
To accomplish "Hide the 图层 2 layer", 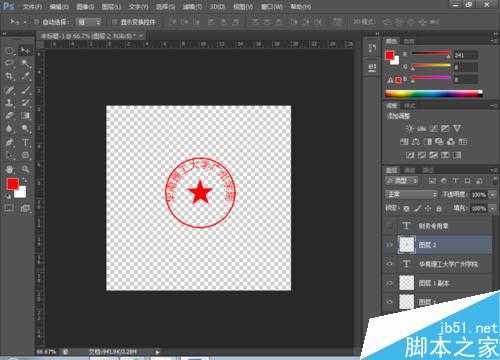I will pos(389,245).
